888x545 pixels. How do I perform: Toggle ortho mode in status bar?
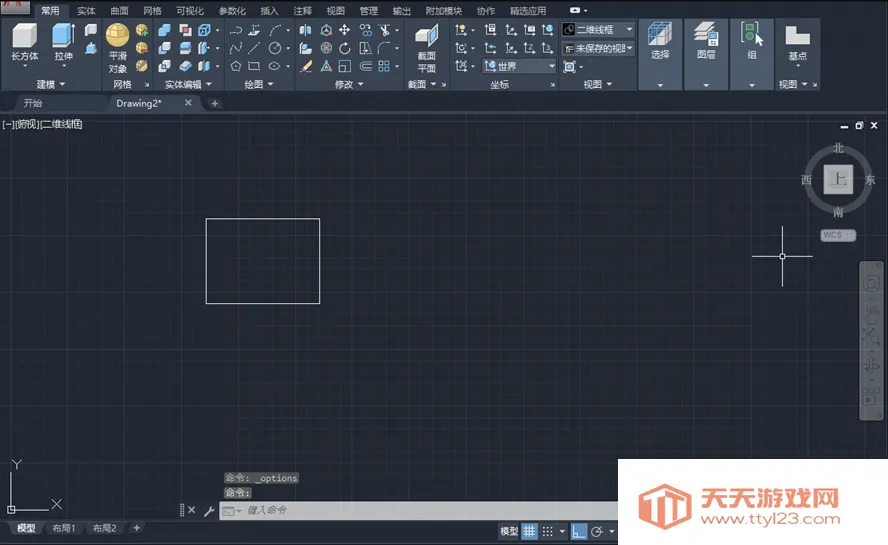(578, 531)
